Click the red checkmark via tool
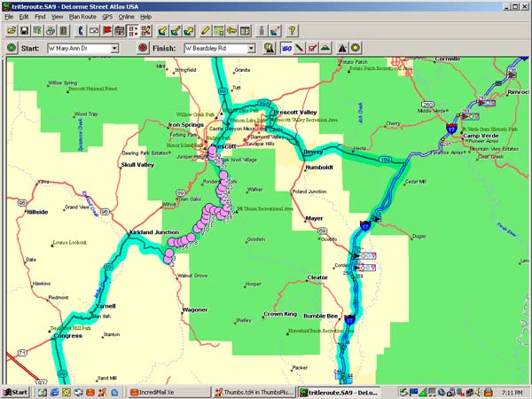532x399 pixels. pyautogui.click(x=312, y=48)
